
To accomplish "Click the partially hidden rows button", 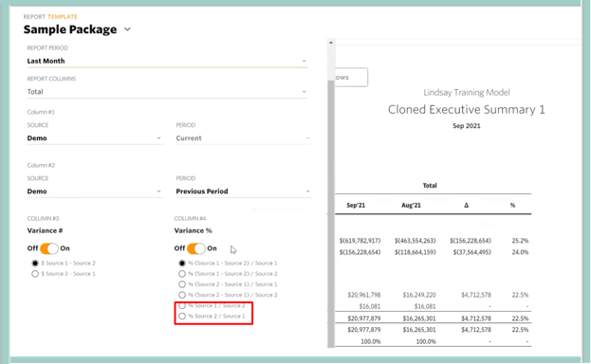I will click(351, 77).
